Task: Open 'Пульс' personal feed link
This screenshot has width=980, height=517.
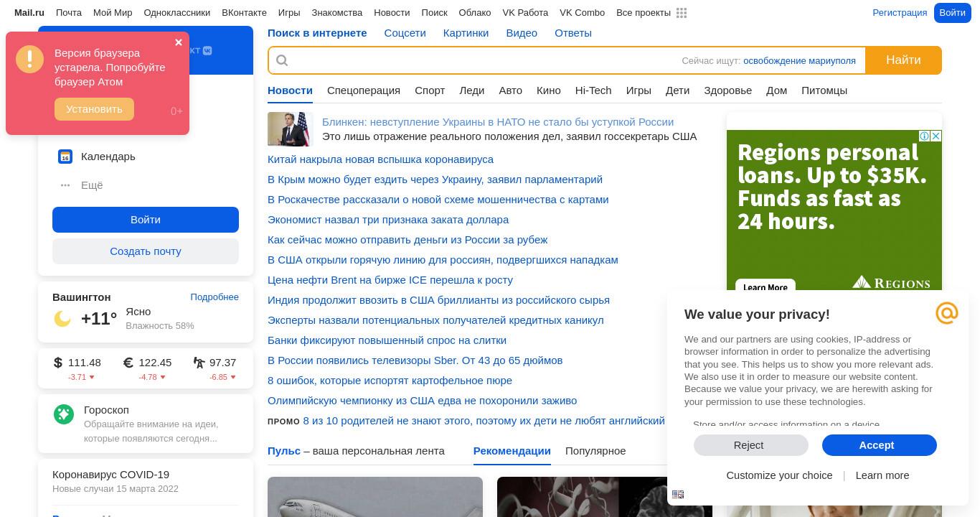Action: pyautogui.click(x=284, y=451)
